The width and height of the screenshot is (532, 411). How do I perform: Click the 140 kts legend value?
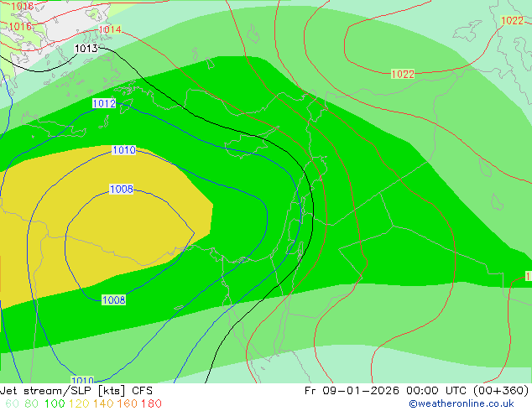(x=103, y=403)
